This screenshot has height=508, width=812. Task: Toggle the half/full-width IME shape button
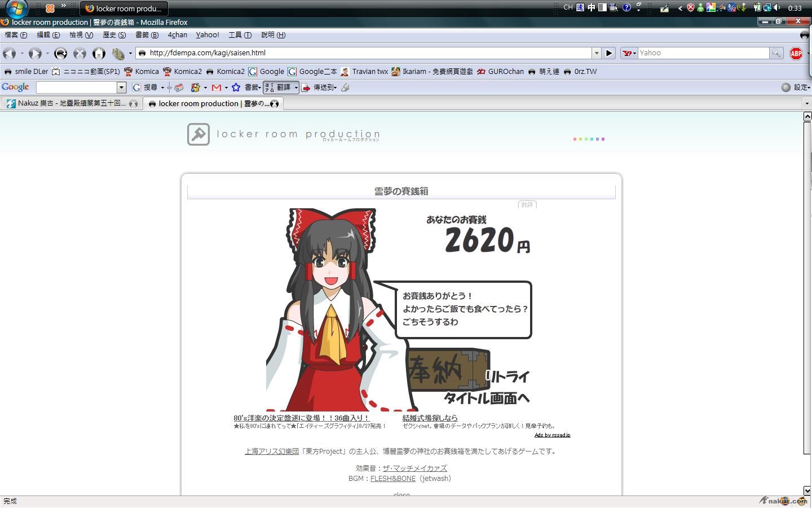[602, 7]
